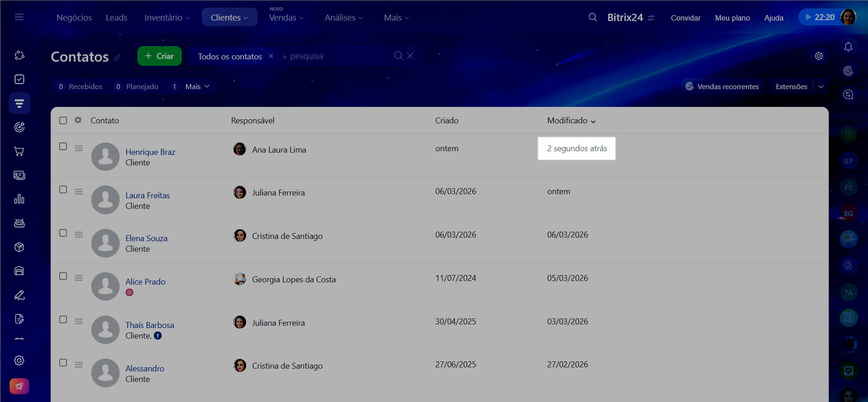868x402 pixels.
Task: Open the Extensões dropdown arrow
Action: point(821,86)
